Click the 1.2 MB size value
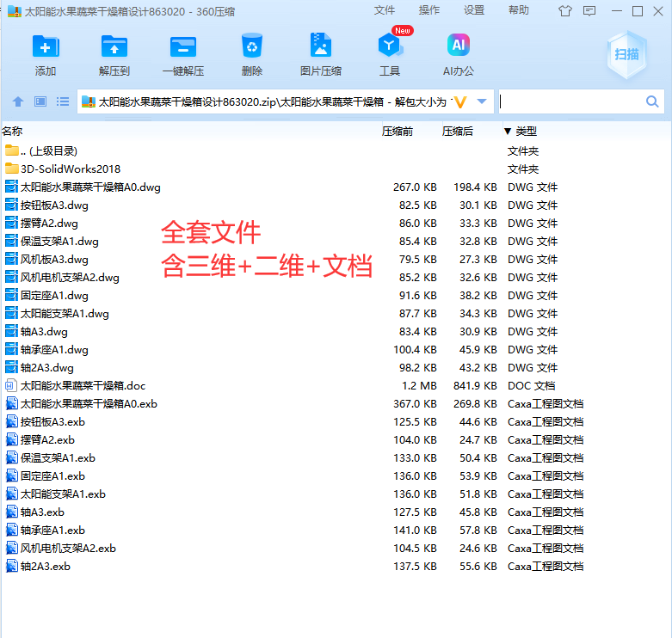This screenshot has height=638, width=672. (419, 385)
